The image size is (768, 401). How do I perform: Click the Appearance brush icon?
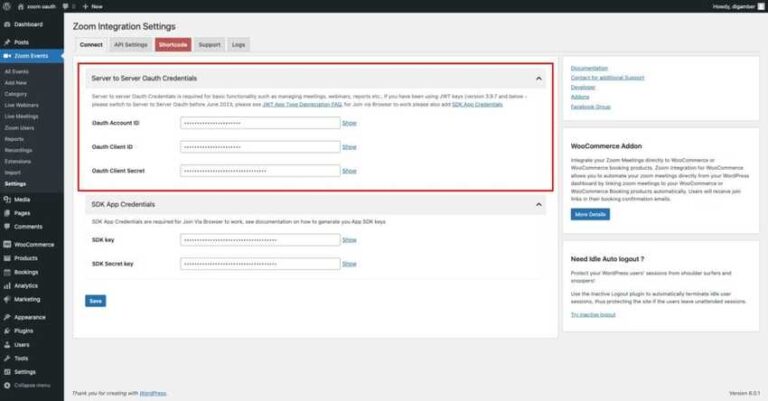(x=7, y=317)
